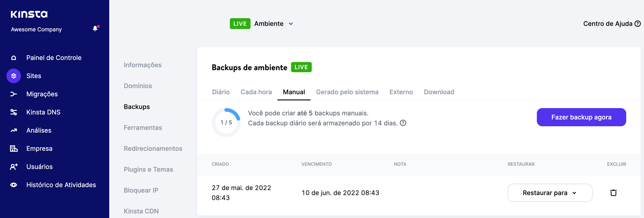
Task: Open Kinsta DNS via its icon
Action: pos(13,112)
